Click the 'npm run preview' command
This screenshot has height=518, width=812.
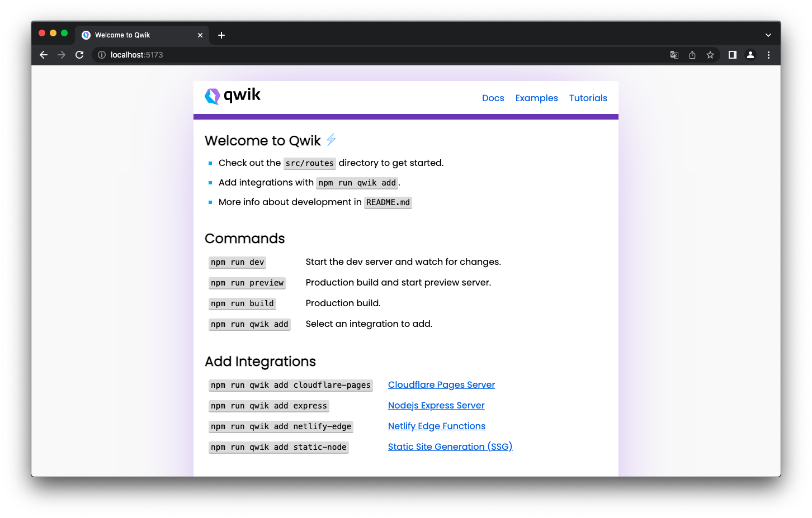[x=247, y=283]
